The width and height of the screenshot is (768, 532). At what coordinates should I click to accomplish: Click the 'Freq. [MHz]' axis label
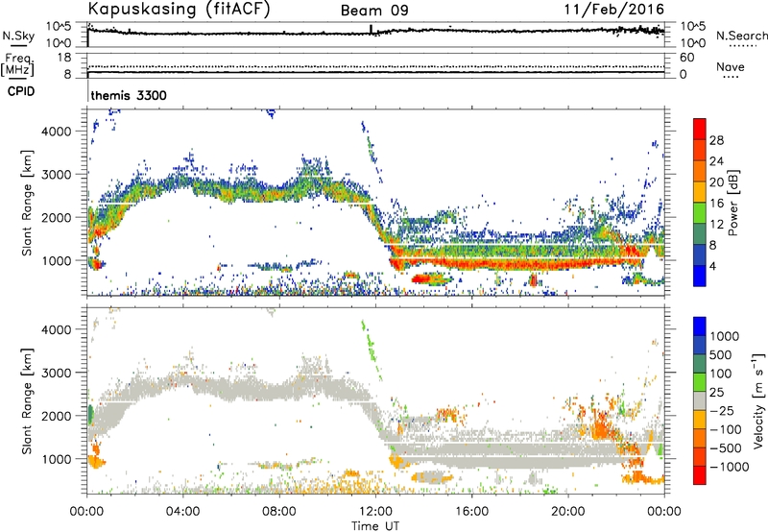click(17, 65)
